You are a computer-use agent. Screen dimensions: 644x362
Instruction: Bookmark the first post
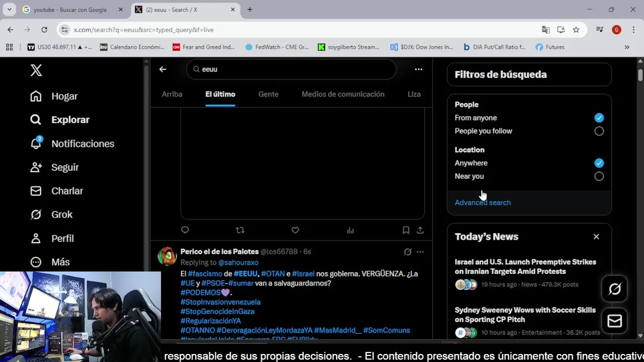406,230
